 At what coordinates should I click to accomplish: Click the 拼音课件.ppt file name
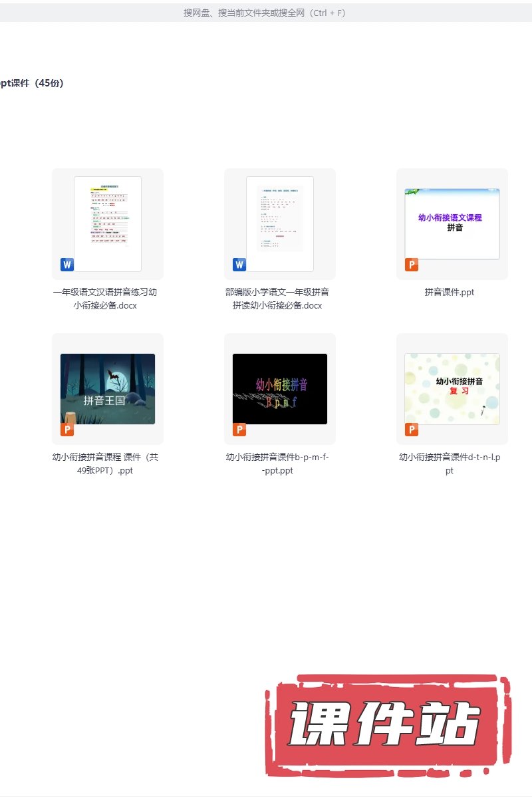pyautogui.click(x=450, y=292)
